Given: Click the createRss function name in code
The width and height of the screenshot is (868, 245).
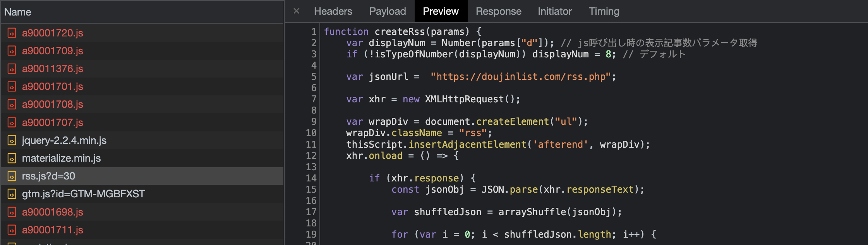Looking at the screenshot, I should [400, 32].
